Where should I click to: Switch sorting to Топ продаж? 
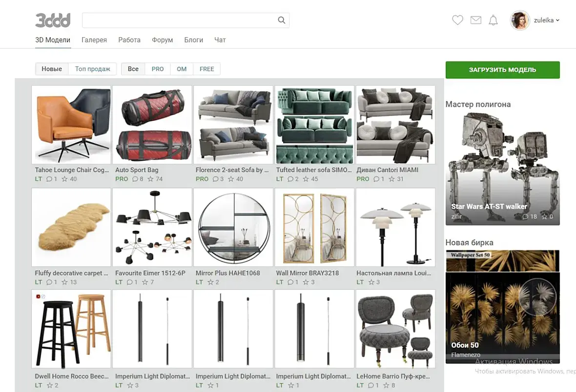[93, 69]
